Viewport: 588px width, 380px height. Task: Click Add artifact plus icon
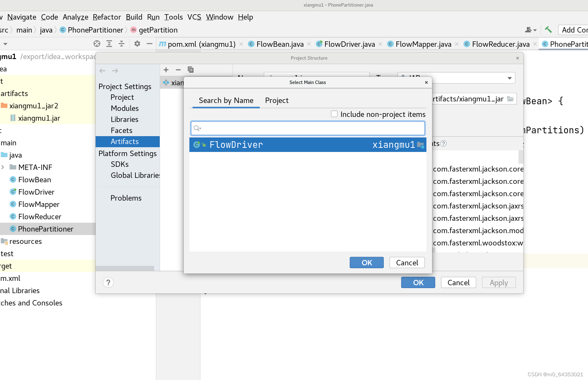click(166, 70)
